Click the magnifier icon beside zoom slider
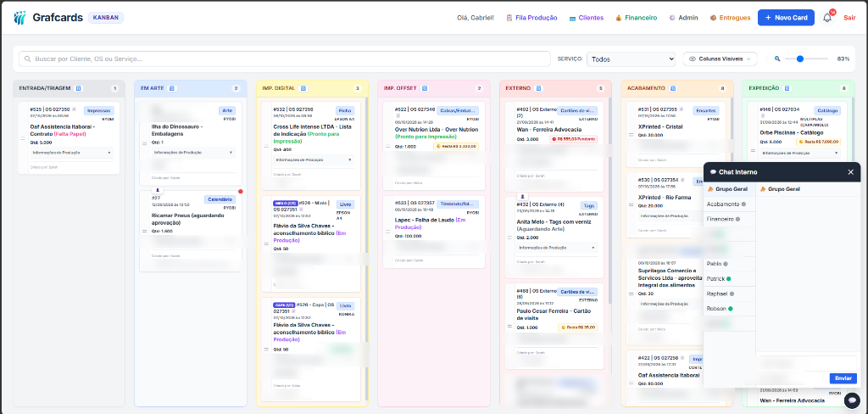 tap(777, 59)
